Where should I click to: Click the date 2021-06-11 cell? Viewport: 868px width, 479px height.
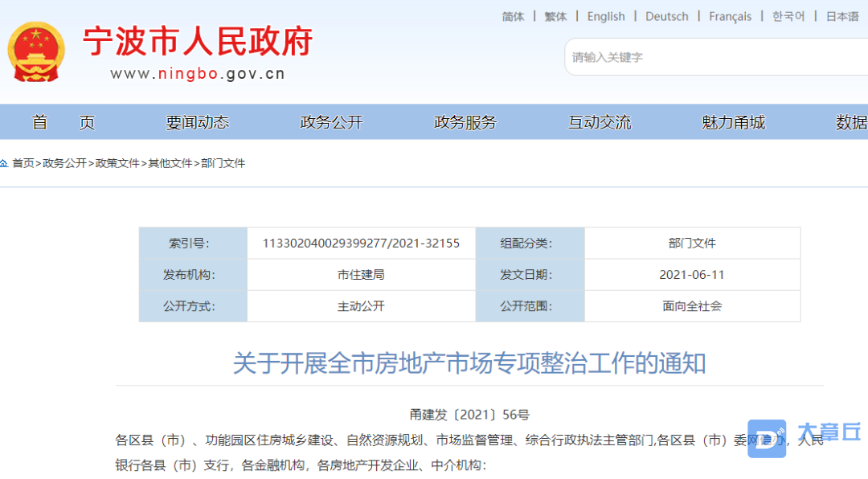click(x=692, y=275)
